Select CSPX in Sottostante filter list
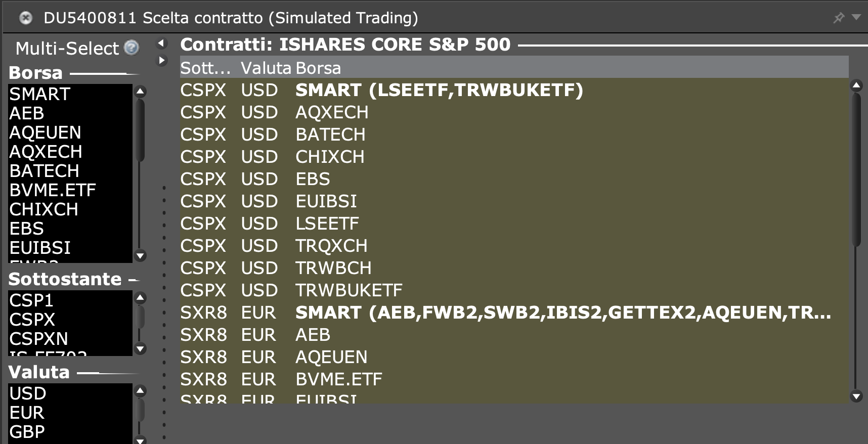 pyautogui.click(x=32, y=320)
